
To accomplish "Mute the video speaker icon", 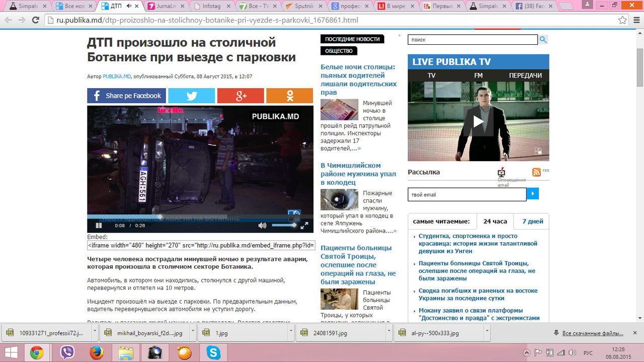I will point(262,226).
